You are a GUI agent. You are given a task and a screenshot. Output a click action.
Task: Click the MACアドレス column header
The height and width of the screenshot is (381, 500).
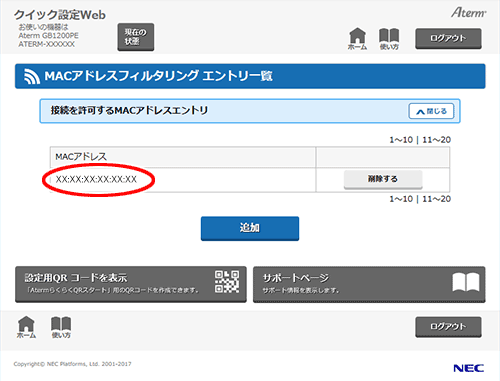point(183,157)
